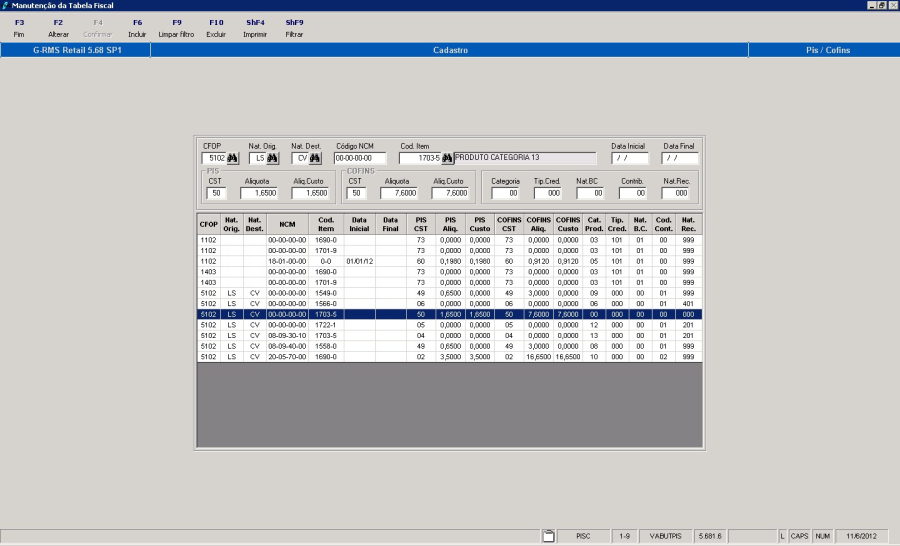
Task: Click the Tip.Cred. input field
Action: point(546,193)
